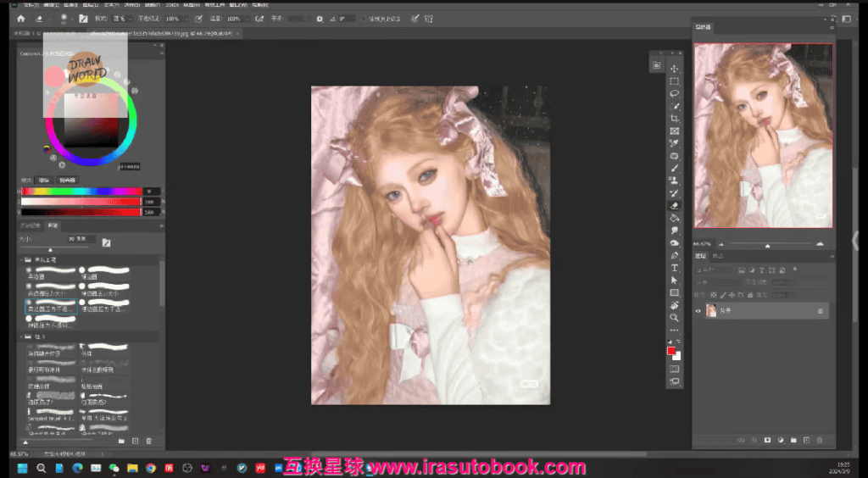Screen dimensions: 868x478
Task: Toggle lock transparent pixels
Action: point(714,296)
